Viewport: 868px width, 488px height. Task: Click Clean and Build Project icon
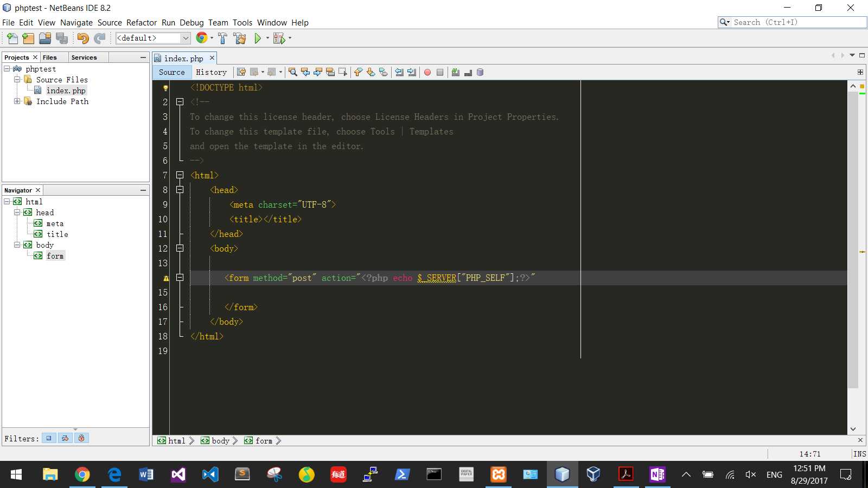point(239,38)
